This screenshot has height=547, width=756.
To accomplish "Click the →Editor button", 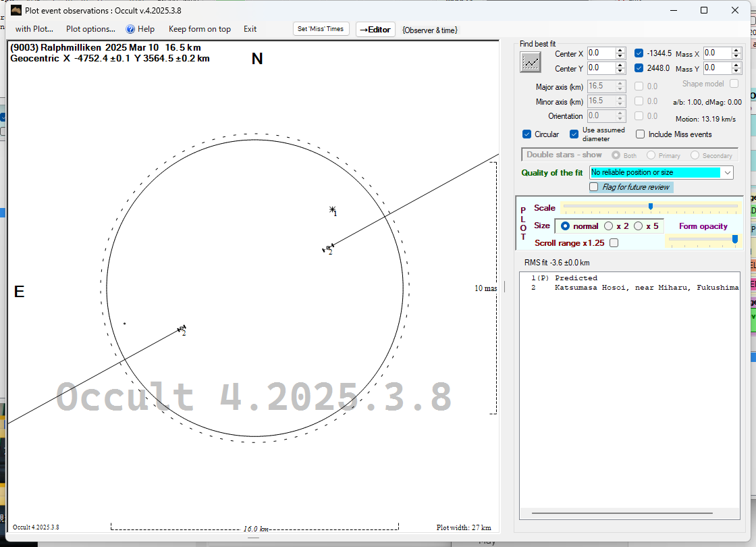I will 375,30.
